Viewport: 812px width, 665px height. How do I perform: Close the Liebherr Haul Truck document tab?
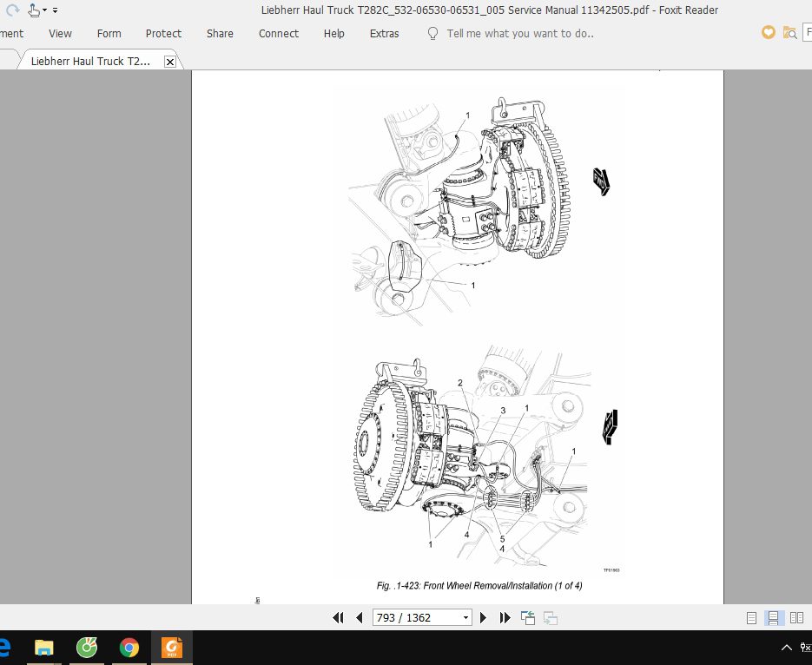point(170,62)
